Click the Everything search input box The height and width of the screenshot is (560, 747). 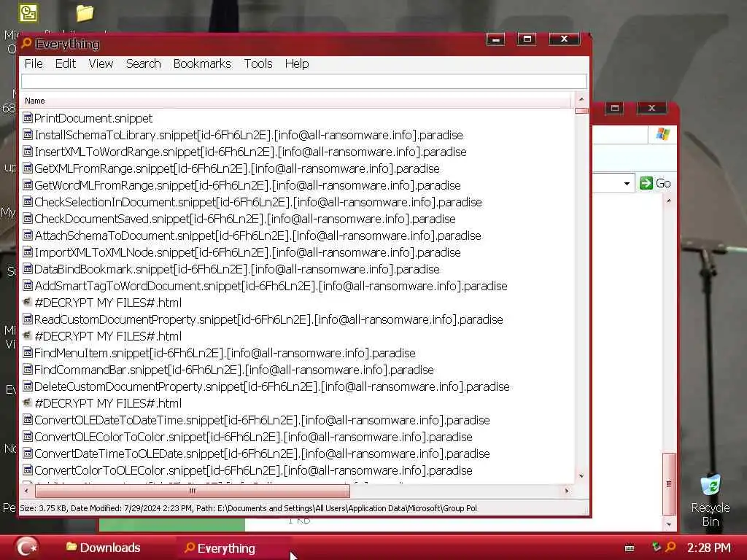pyautogui.click(x=303, y=82)
